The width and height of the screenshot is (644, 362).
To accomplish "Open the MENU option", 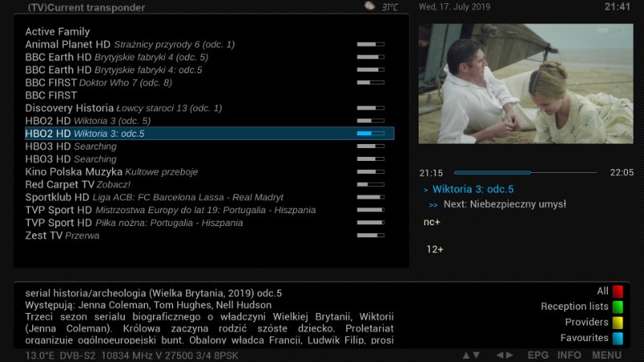I will (x=606, y=355).
